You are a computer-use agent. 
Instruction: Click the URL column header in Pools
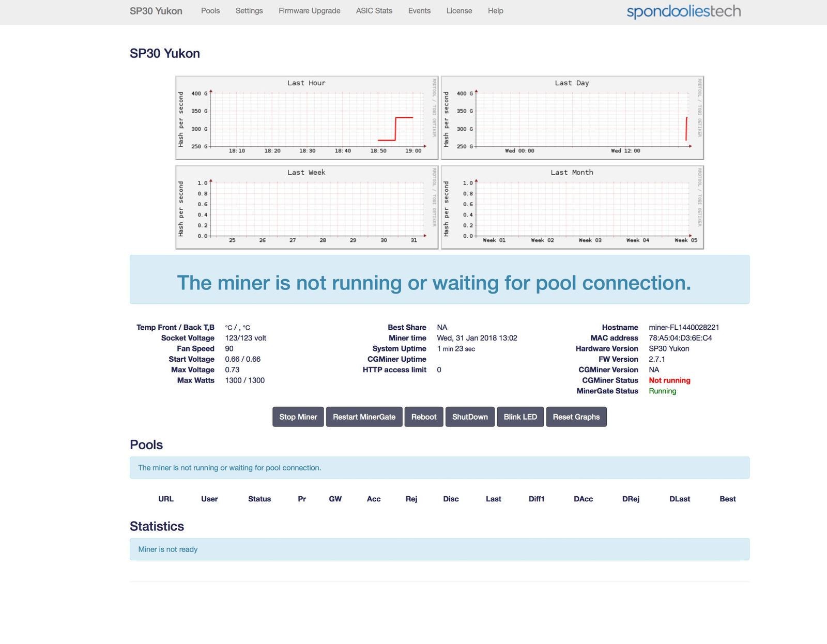tap(166, 499)
